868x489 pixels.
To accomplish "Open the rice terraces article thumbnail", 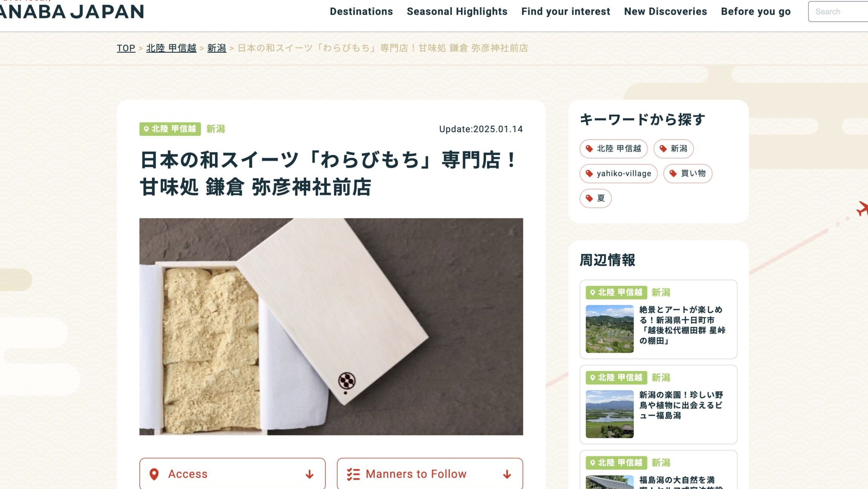I will 610,329.
